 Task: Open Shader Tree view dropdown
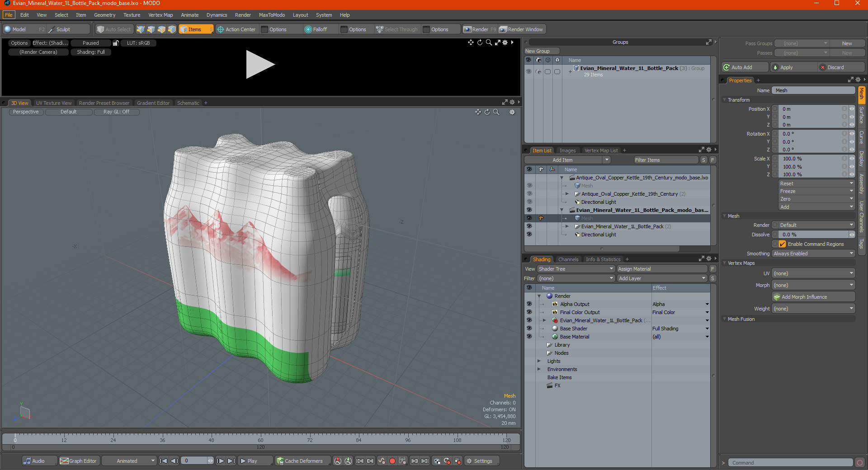(x=576, y=269)
